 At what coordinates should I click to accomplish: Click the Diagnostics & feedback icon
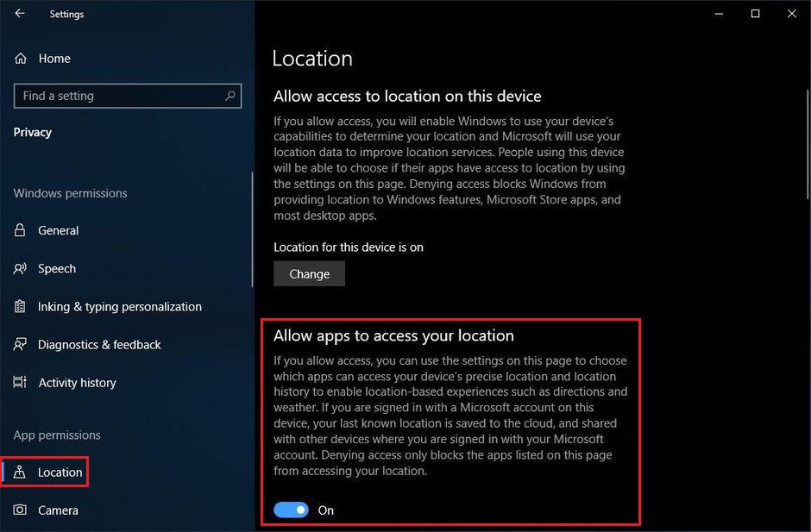tap(20, 344)
